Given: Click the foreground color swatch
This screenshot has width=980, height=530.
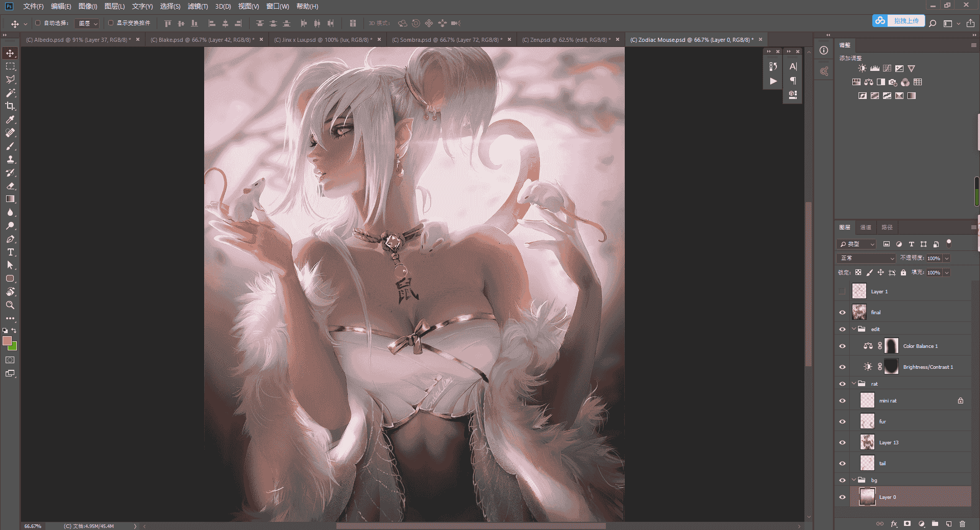Looking at the screenshot, I should (x=7, y=341).
